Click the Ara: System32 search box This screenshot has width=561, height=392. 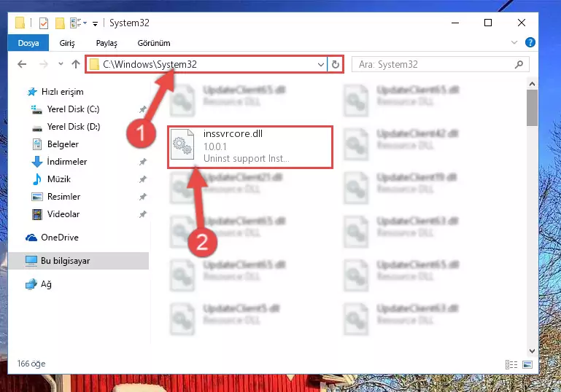[x=441, y=64]
